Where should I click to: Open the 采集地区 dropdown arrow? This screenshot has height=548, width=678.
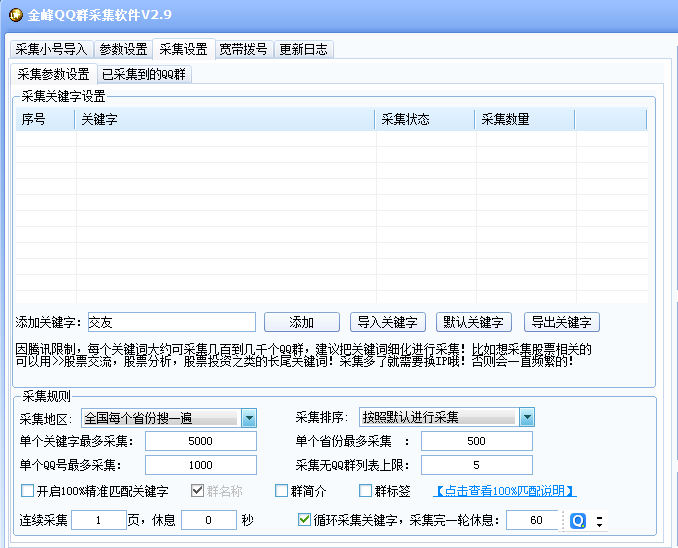pyautogui.click(x=249, y=418)
